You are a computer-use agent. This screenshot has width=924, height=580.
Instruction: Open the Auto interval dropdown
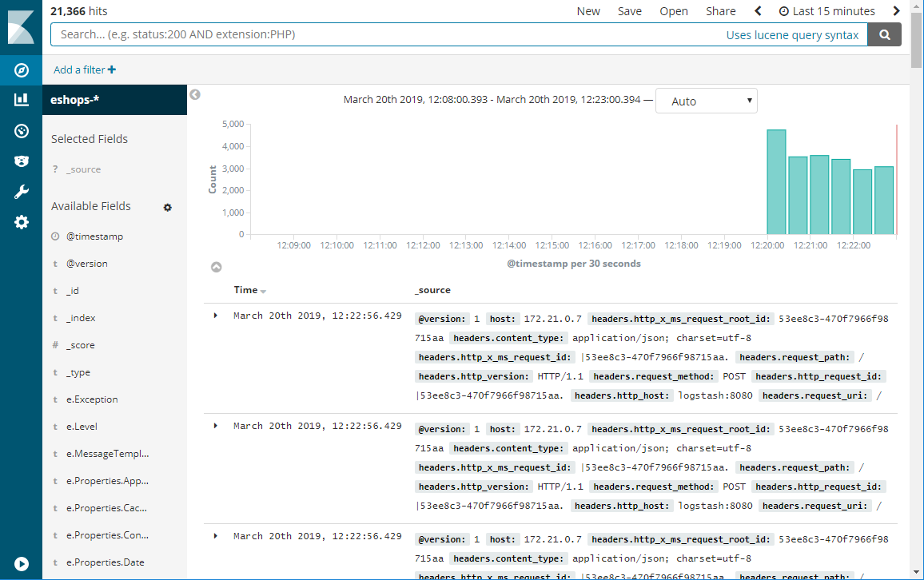click(706, 101)
